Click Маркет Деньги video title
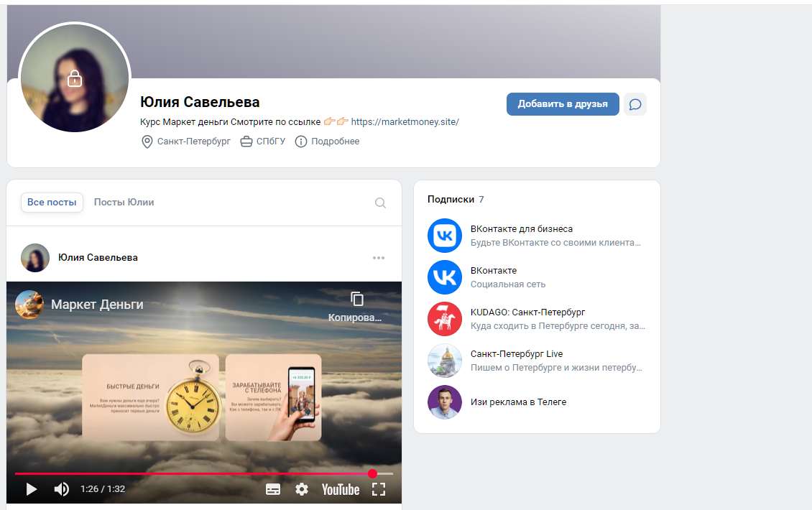 [x=97, y=305]
